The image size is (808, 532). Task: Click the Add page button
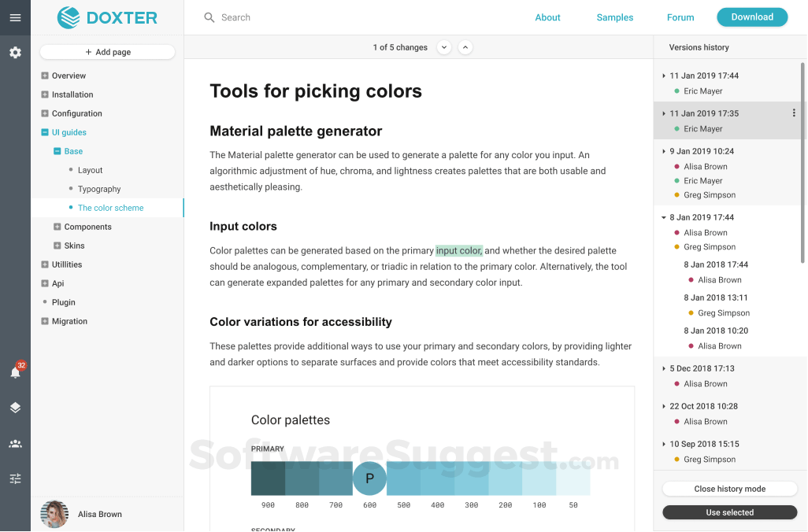[107, 52]
